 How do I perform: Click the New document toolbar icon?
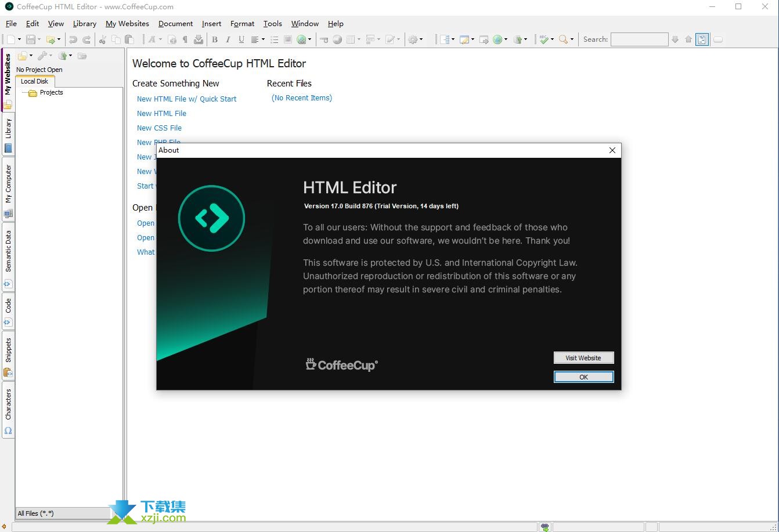coord(11,39)
